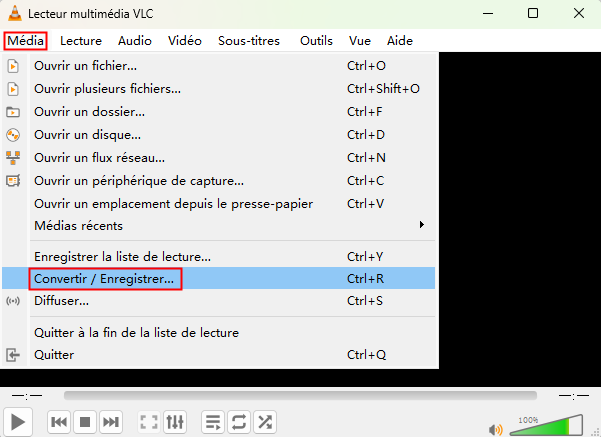Go to previous media track
This screenshot has height=437, width=601.
click(x=59, y=422)
